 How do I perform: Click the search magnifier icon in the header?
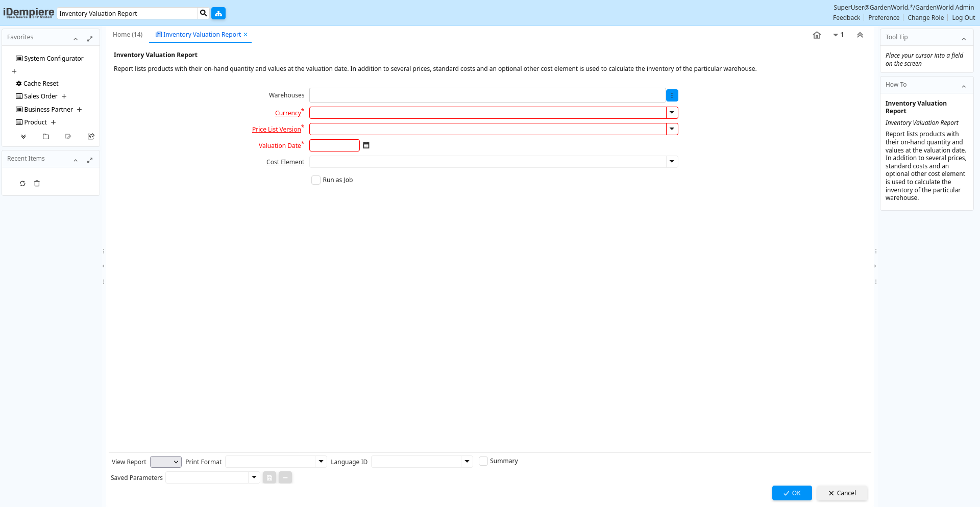point(203,13)
